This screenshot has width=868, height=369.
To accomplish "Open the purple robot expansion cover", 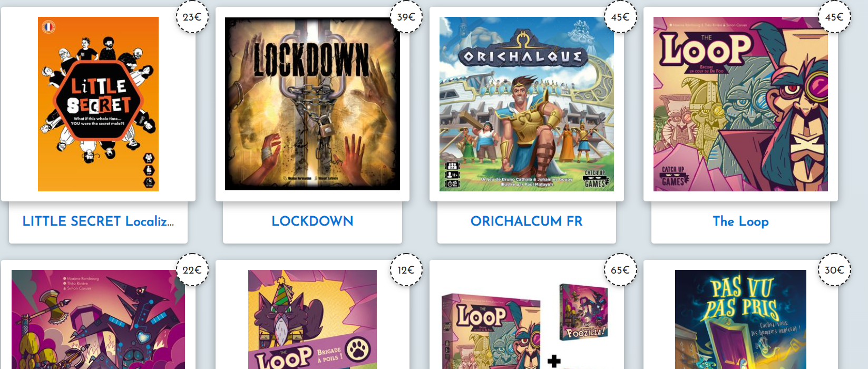I will (98, 319).
